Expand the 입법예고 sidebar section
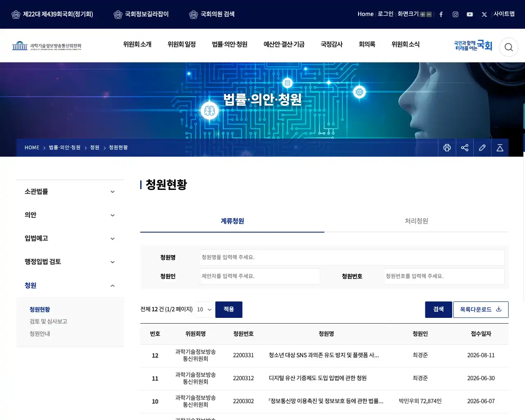Viewport: 525px width, 420px height. (x=70, y=238)
